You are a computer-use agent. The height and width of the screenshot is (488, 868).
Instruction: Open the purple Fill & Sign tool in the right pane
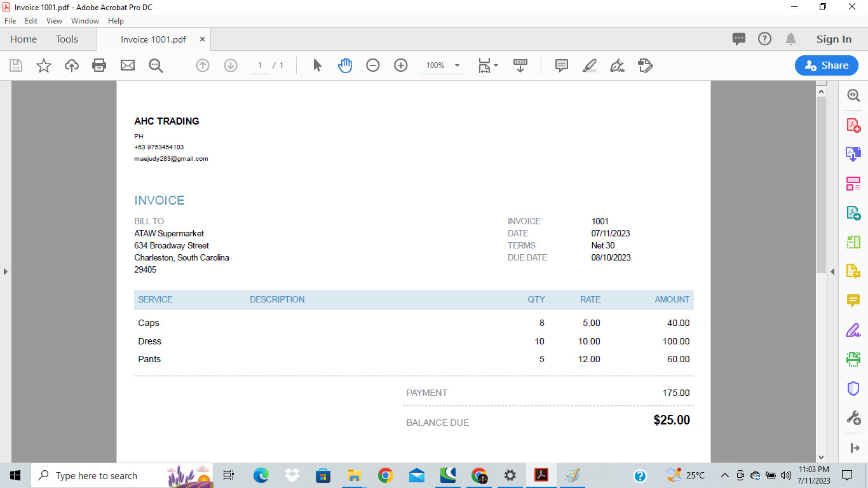click(x=853, y=330)
